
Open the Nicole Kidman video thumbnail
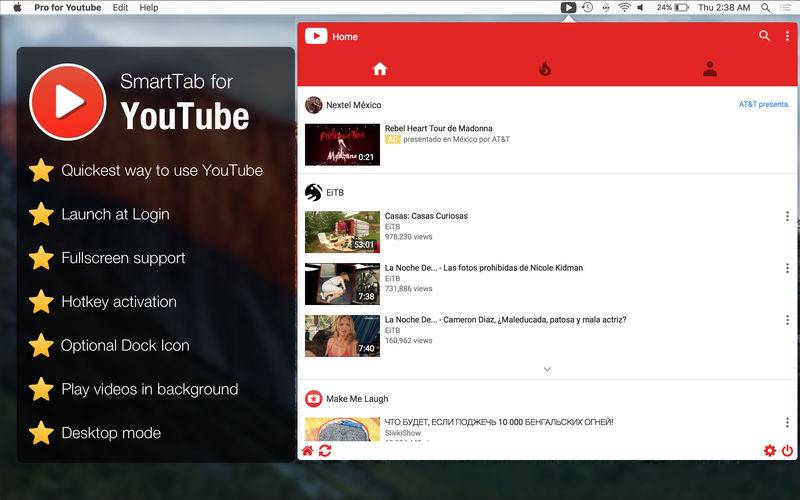point(342,284)
